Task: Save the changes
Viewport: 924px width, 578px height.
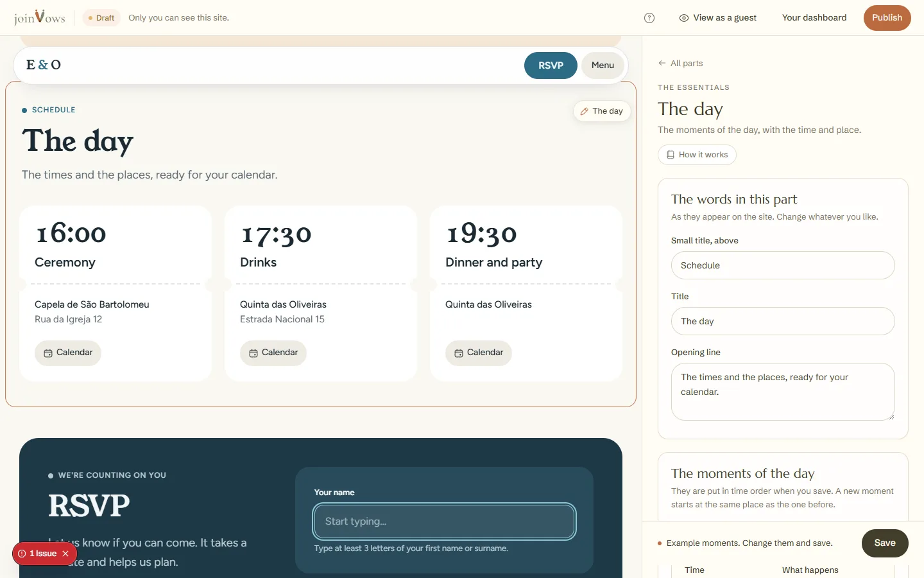Action: (885, 543)
